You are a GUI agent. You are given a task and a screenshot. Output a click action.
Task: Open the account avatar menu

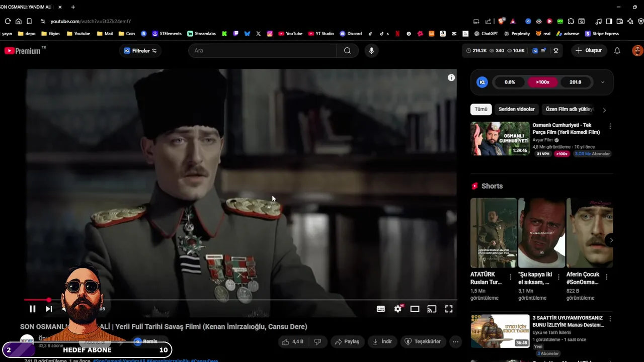[x=637, y=51]
